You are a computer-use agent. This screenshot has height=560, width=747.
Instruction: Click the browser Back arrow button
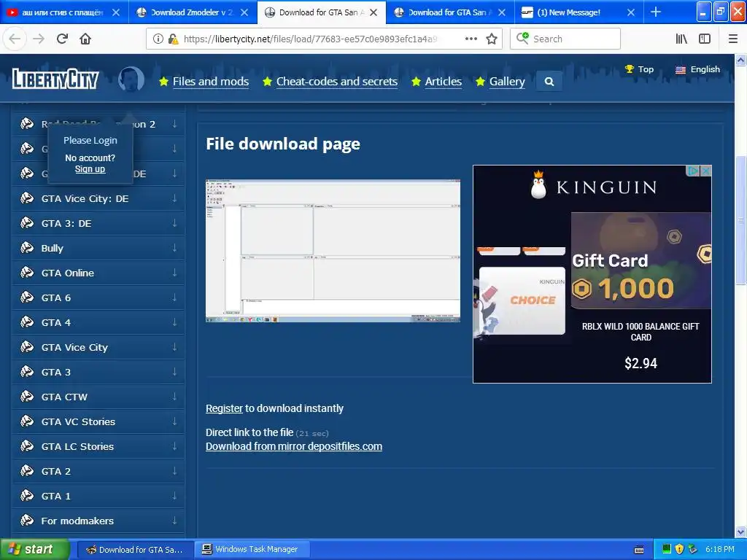click(x=15, y=39)
